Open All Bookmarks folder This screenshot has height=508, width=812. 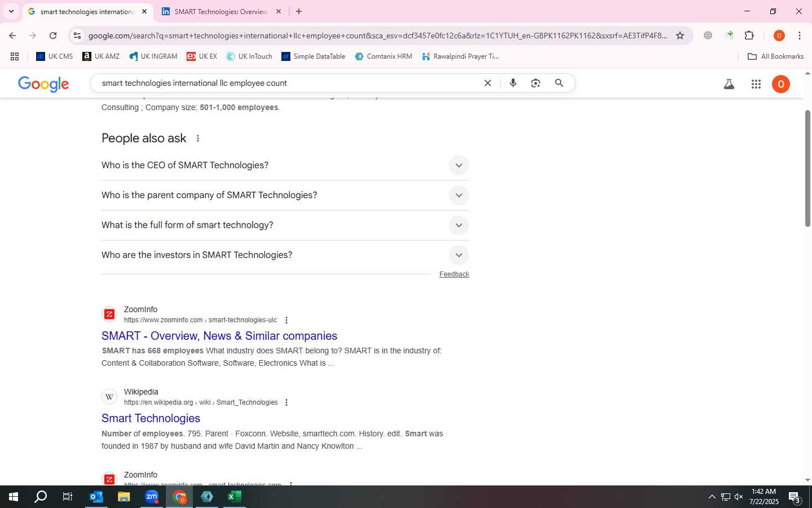coord(775,56)
